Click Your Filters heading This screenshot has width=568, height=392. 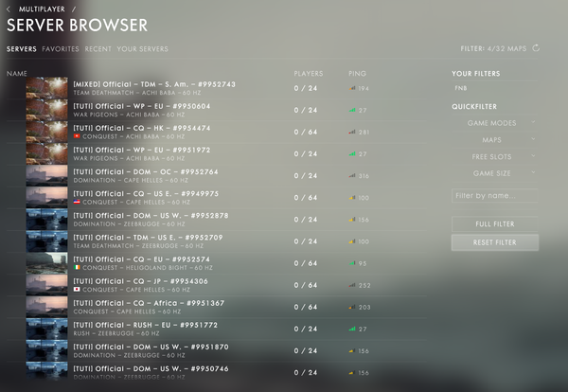475,74
